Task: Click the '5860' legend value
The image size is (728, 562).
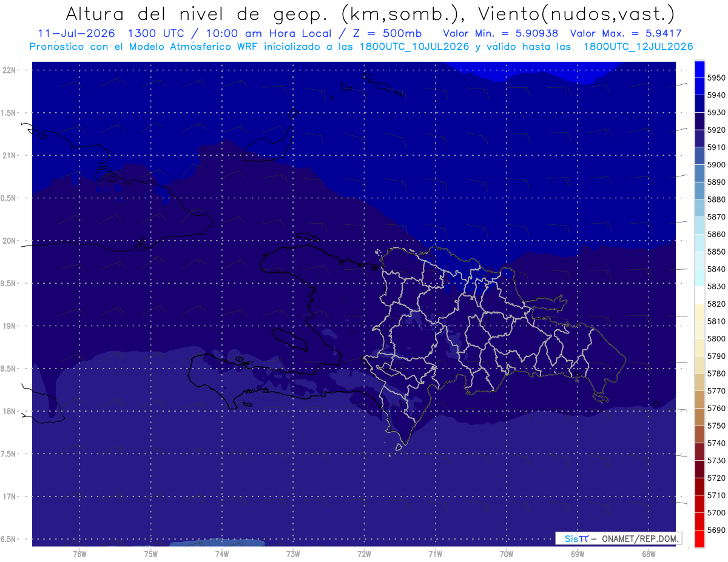Action: (716, 234)
